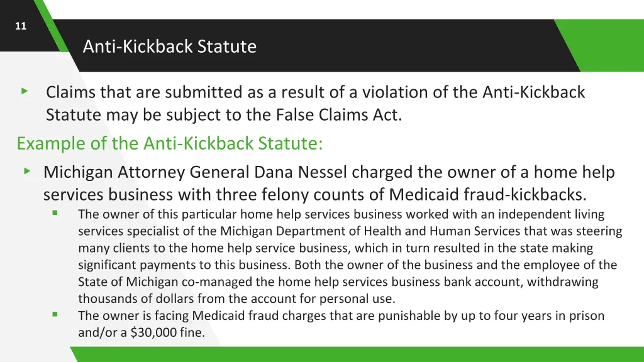The image size is (644, 362).
Task: Click the arrow bullet beside Michigan Attorney General
Action: [x=27, y=171]
